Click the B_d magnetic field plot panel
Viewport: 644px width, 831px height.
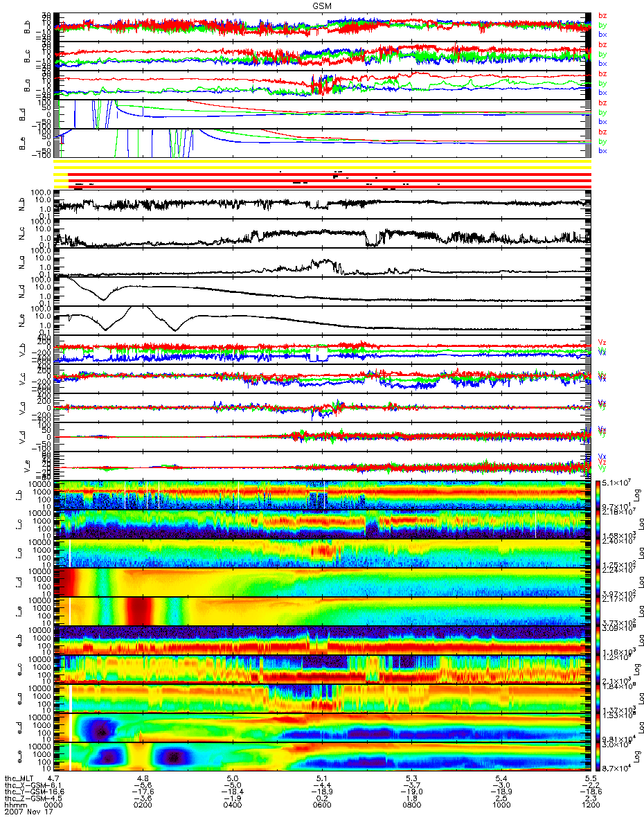pyautogui.click(x=324, y=114)
